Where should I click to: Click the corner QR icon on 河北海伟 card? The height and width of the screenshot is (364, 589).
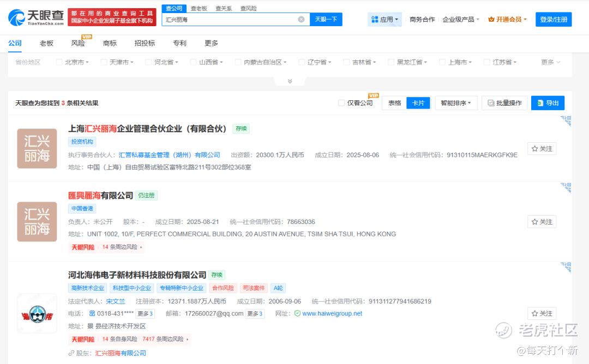coord(566,267)
